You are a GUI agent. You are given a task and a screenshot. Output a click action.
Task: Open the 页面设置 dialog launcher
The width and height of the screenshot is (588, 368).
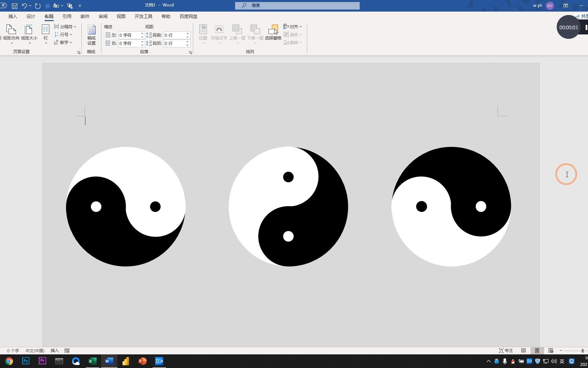[79, 52]
